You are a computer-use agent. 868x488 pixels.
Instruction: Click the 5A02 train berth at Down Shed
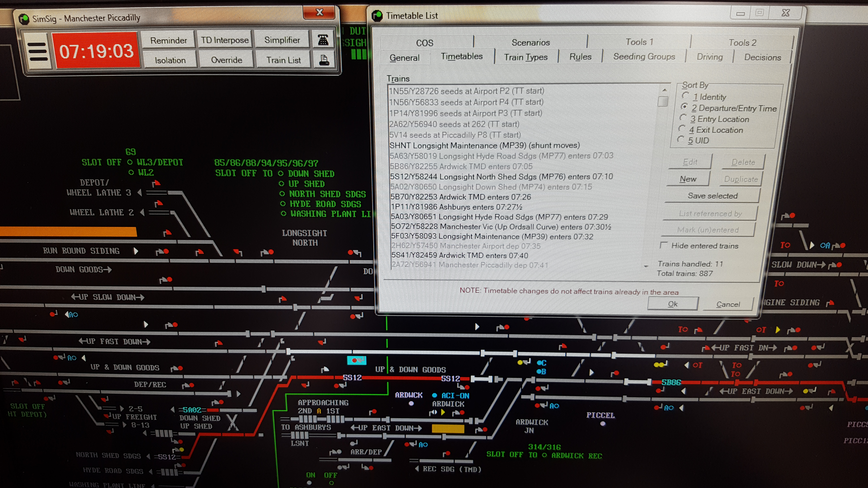tap(192, 410)
